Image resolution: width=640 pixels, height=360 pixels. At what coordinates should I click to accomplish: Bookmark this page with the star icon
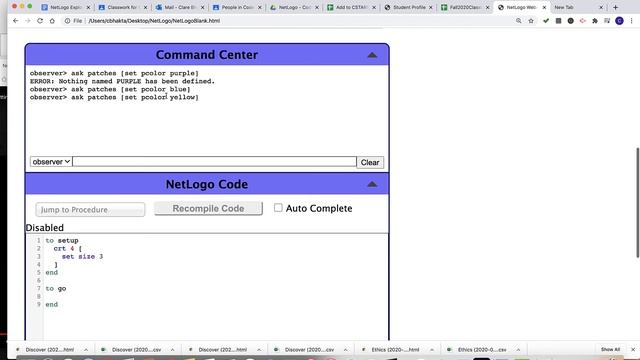531,20
